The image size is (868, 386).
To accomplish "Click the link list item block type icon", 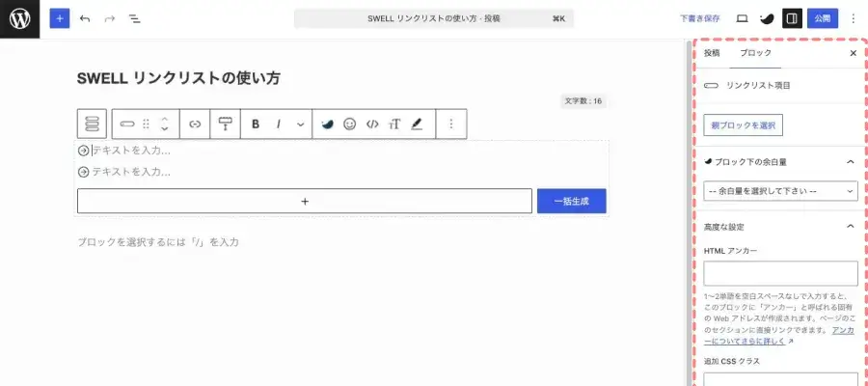I will 127,124.
